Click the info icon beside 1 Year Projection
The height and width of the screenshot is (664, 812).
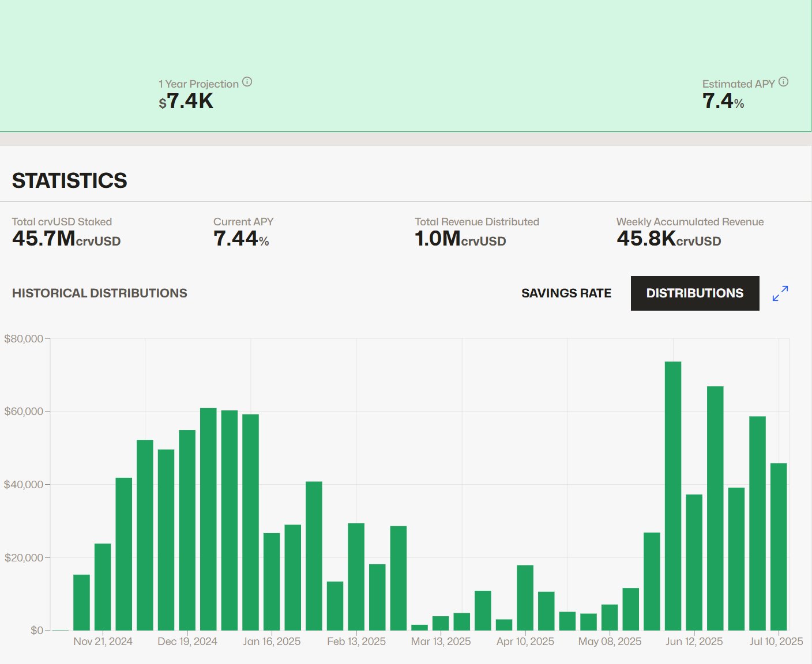[247, 82]
